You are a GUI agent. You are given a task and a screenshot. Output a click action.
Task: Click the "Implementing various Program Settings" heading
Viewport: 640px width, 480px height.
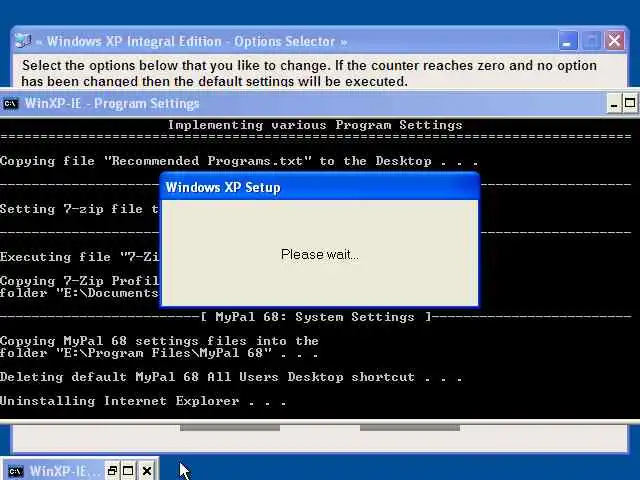coord(315,125)
